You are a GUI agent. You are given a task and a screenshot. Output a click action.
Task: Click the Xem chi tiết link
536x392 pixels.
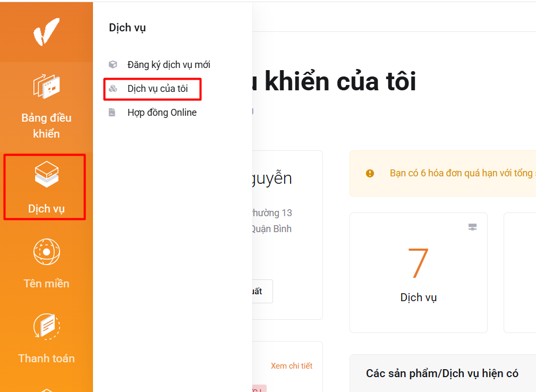[x=292, y=365]
